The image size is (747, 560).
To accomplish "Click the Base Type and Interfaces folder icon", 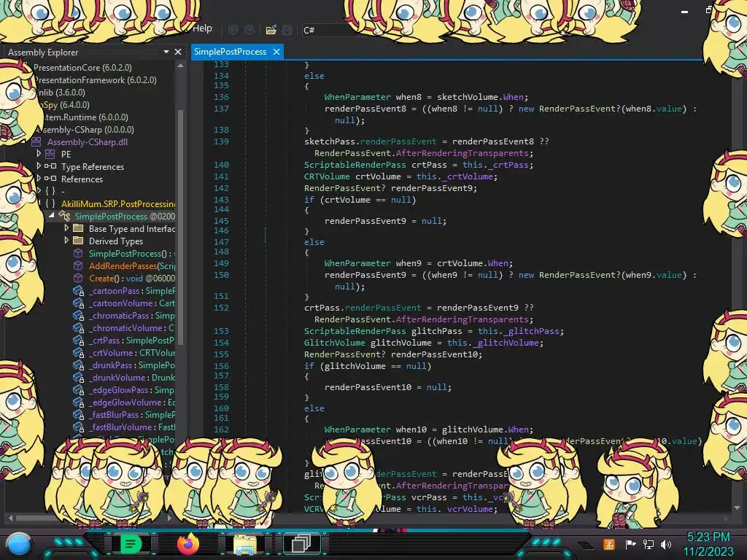I will (x=78, y=228).
